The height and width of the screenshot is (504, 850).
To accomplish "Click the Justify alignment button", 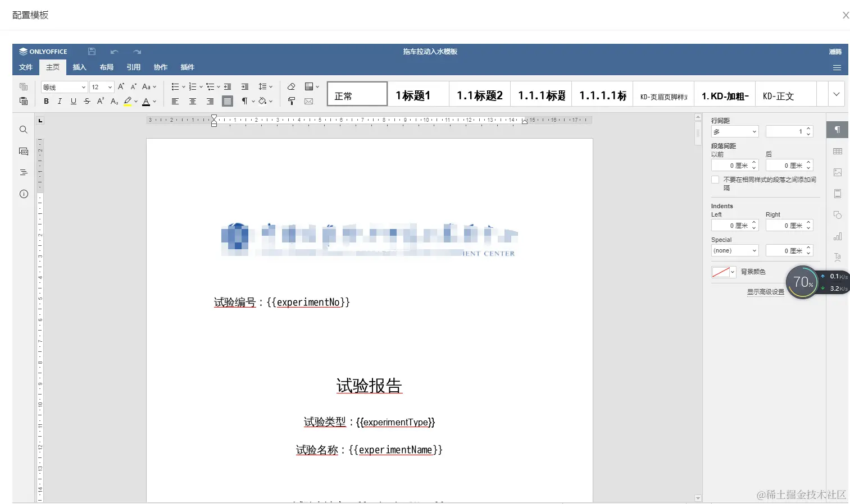I will click(228, 102).
